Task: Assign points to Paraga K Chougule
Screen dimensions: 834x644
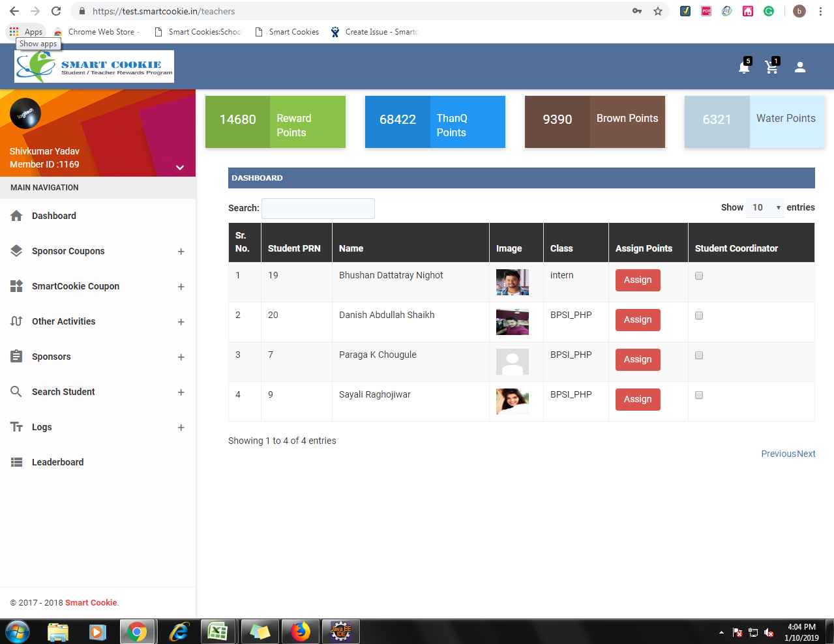Action: coord(637,359)
